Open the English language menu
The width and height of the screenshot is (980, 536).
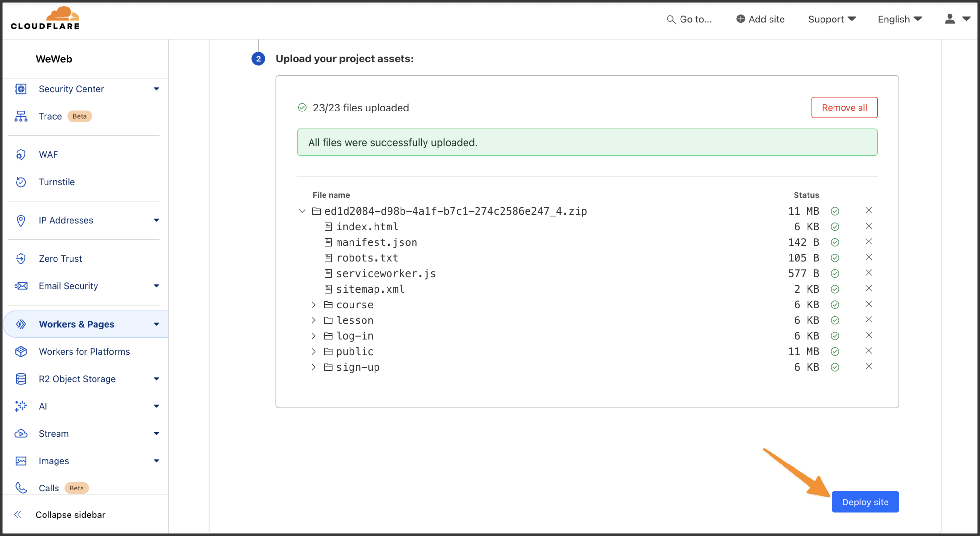coord(899,19)
